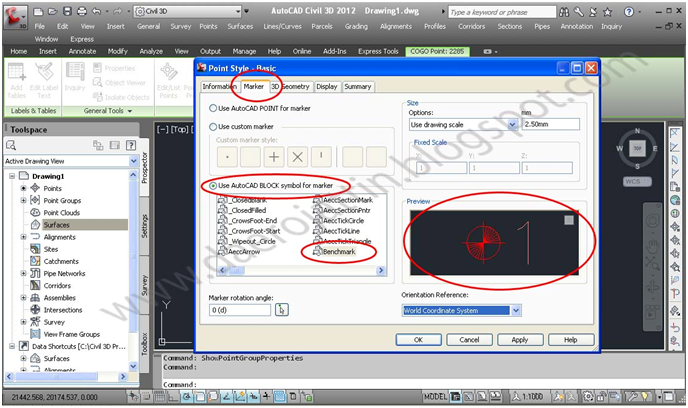Toggle the vertical tick custom marker style button
This screenshot has height=408, width=688.
pos(321,157)
